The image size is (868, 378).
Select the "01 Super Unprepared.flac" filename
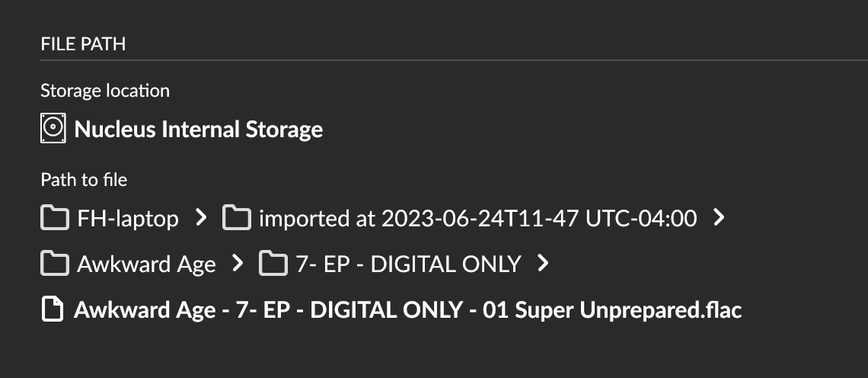(407, 310)
